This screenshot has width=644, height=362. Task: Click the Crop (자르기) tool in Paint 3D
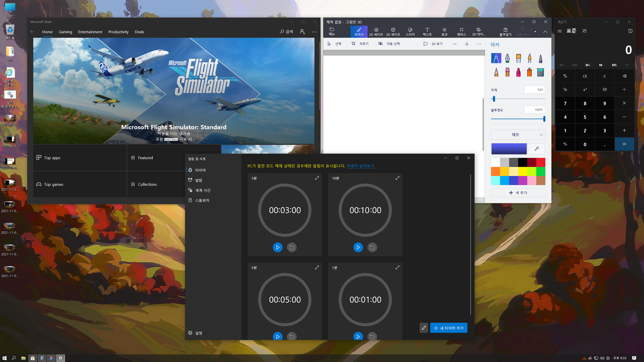pyautogui.click(x=360, y=44)
